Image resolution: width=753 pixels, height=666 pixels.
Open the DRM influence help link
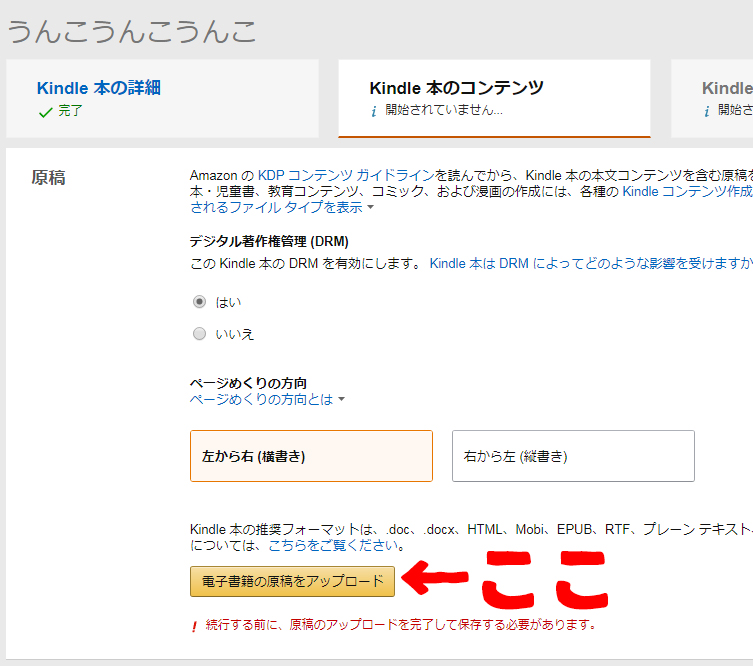point(591,264)
